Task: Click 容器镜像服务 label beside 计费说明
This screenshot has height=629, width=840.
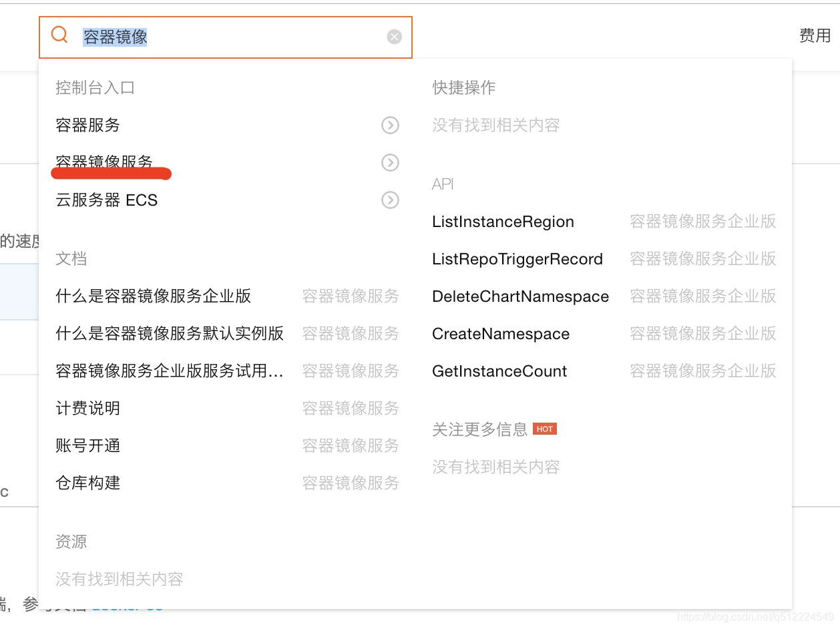Action: coord(351,408)
